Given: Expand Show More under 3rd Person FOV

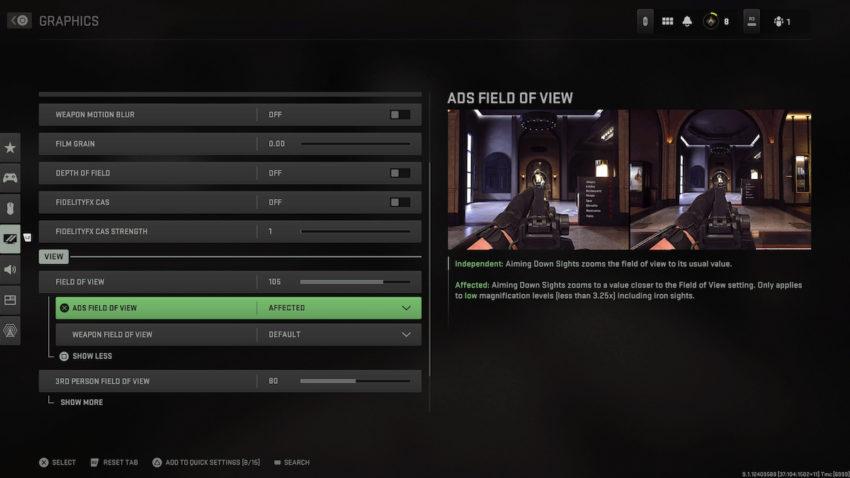Looking at the screenshot, I should point(81,402).
